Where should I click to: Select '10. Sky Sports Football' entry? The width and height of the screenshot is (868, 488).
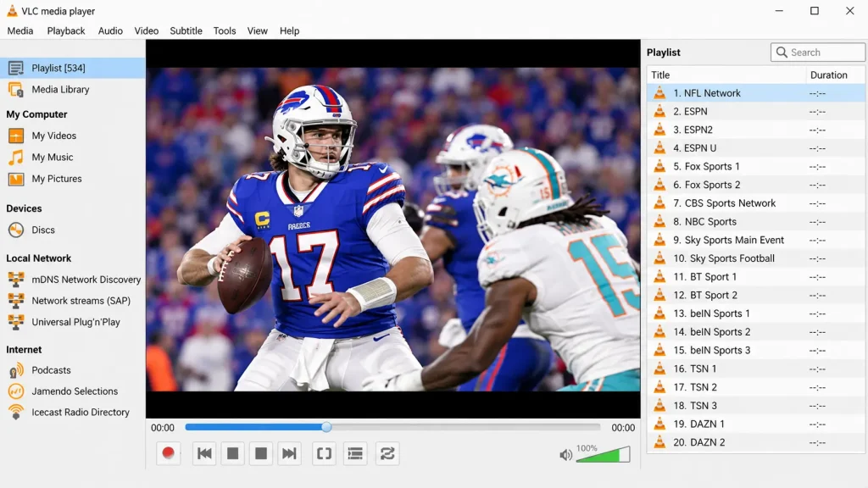click(755, 258)
